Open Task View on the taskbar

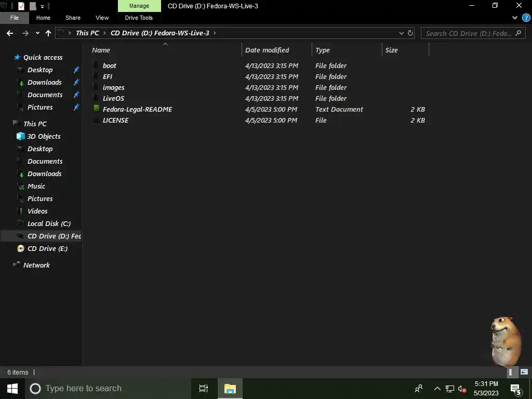tap(204, 389)
